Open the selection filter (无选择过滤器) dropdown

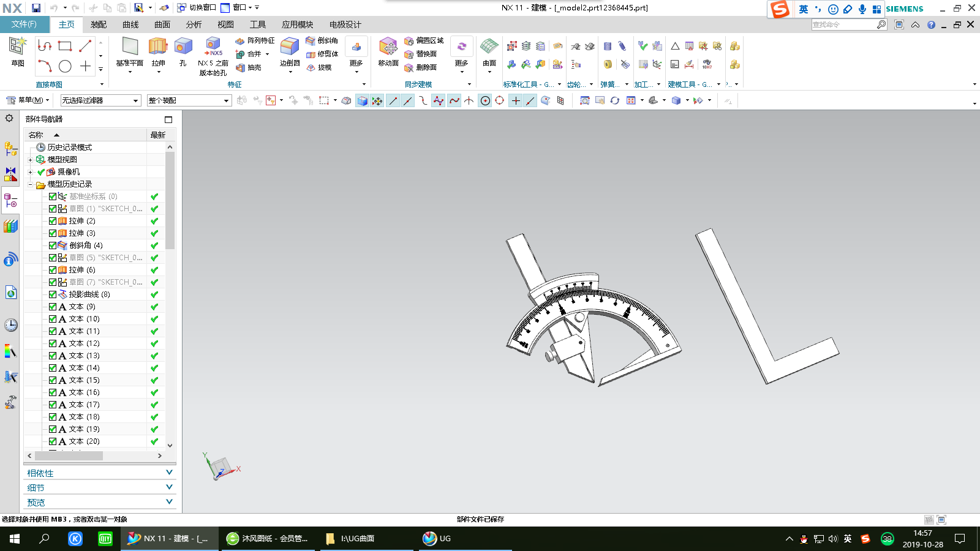pos(101,100)
